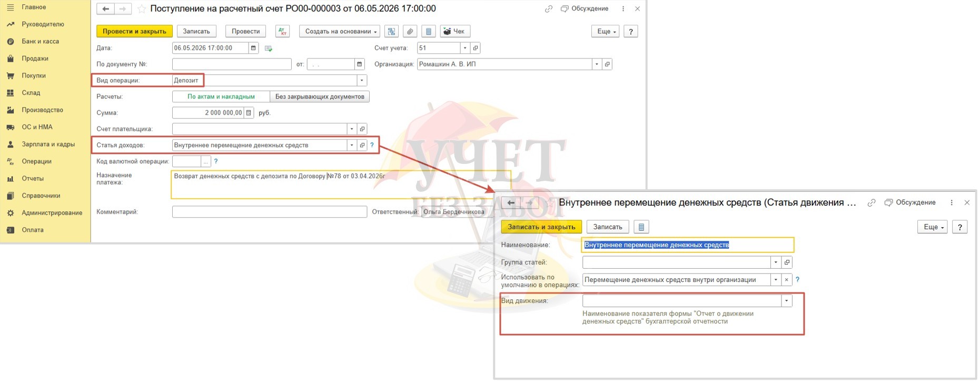Go forward in the Поступление document window
The width and height of the screenshot is (980, 381).
(x=123, y=9)
